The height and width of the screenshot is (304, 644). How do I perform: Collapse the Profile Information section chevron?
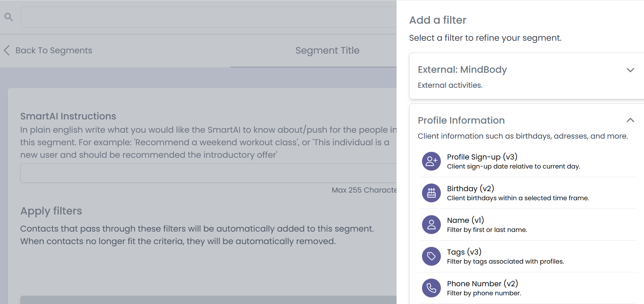tap(630, 120)
